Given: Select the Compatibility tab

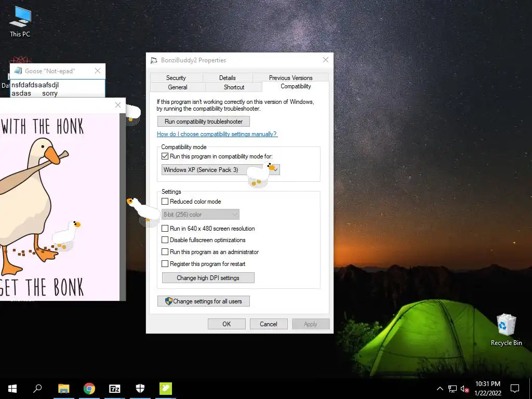Looking at the screenshot, I should point(296,86).
